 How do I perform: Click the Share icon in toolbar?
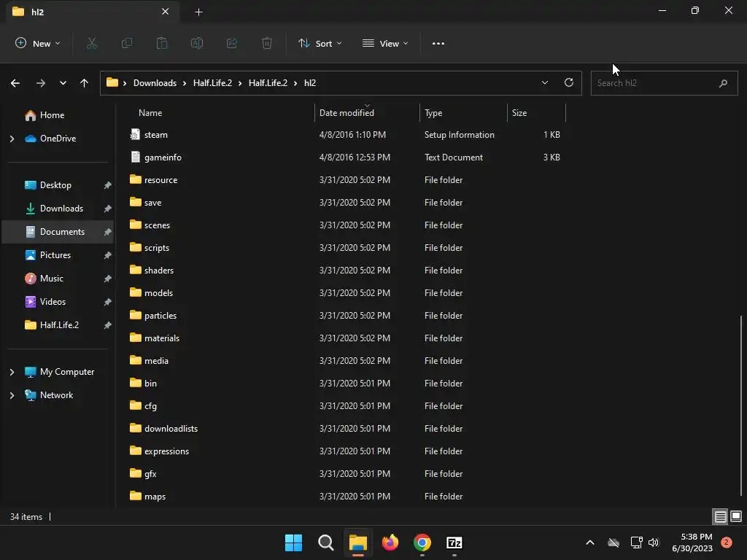coord(232,43)
